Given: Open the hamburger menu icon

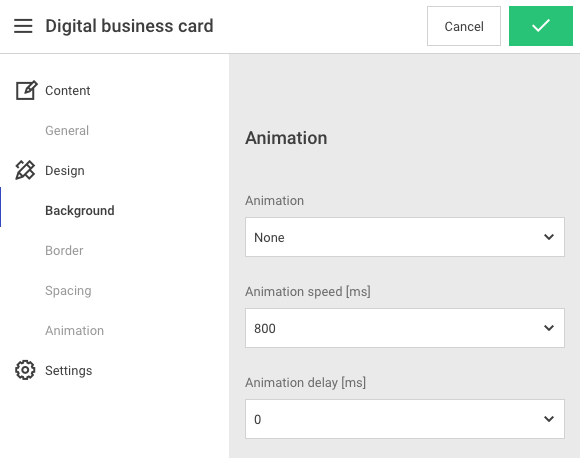Looking at the screenshot, I should pos(23,26).
